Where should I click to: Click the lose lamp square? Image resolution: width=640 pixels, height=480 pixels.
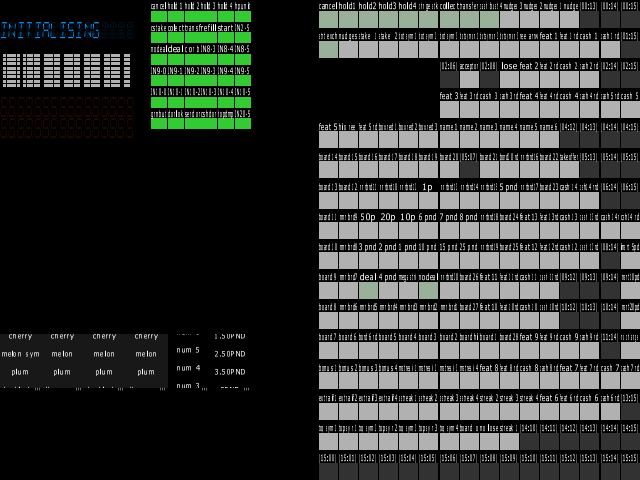[509, 80]
